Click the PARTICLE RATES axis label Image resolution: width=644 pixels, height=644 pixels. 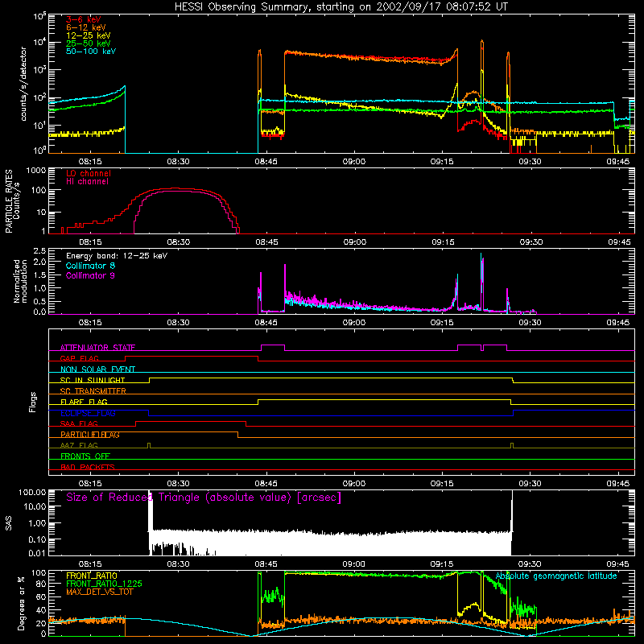pyautogui.click(x=9, y=201)
